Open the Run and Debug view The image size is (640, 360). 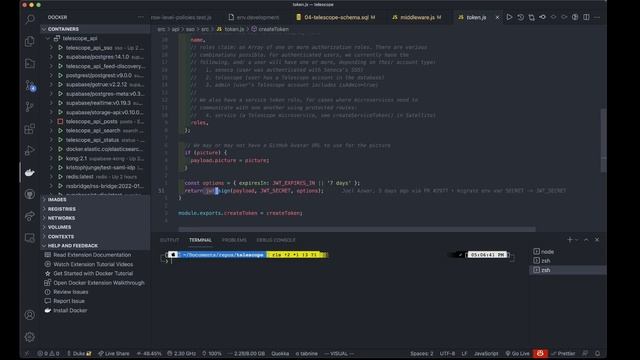click(x=30, y=151)
